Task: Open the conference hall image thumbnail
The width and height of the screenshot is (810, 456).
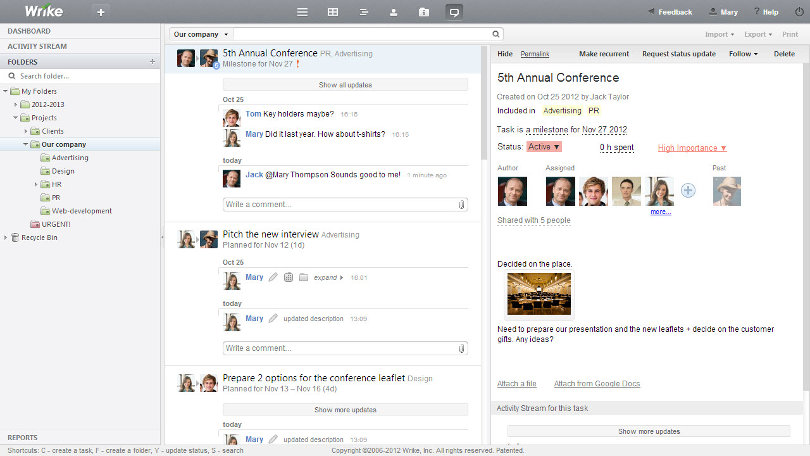Action: click(539, 294)
